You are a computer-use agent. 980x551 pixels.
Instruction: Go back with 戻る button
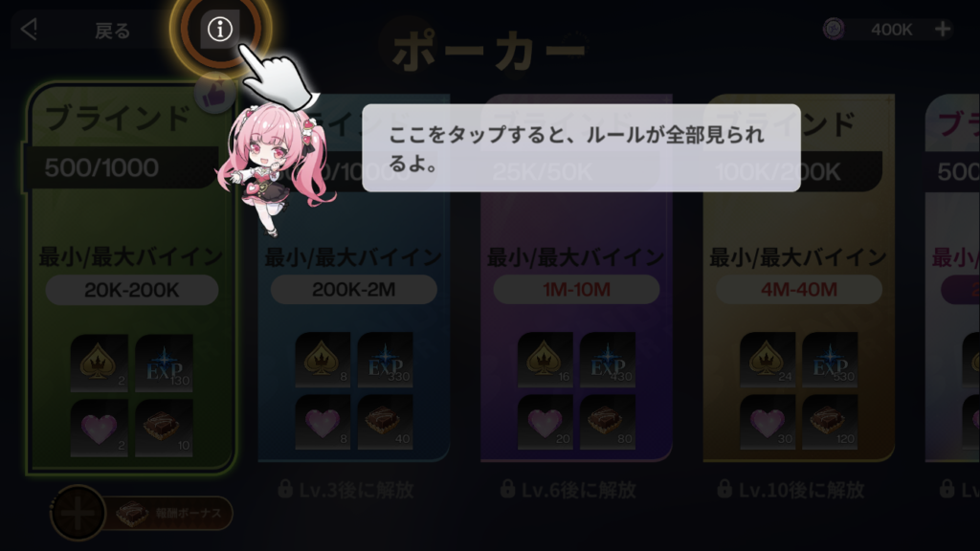coord(113,31)
